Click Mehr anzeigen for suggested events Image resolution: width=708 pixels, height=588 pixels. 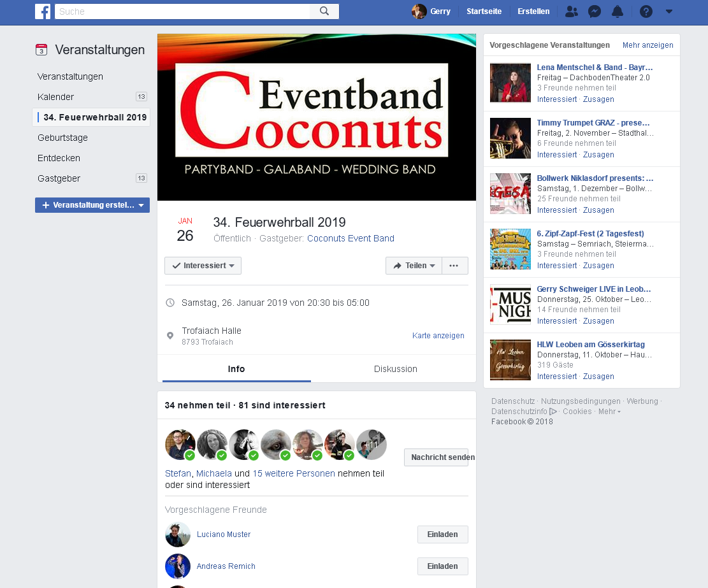648,45
